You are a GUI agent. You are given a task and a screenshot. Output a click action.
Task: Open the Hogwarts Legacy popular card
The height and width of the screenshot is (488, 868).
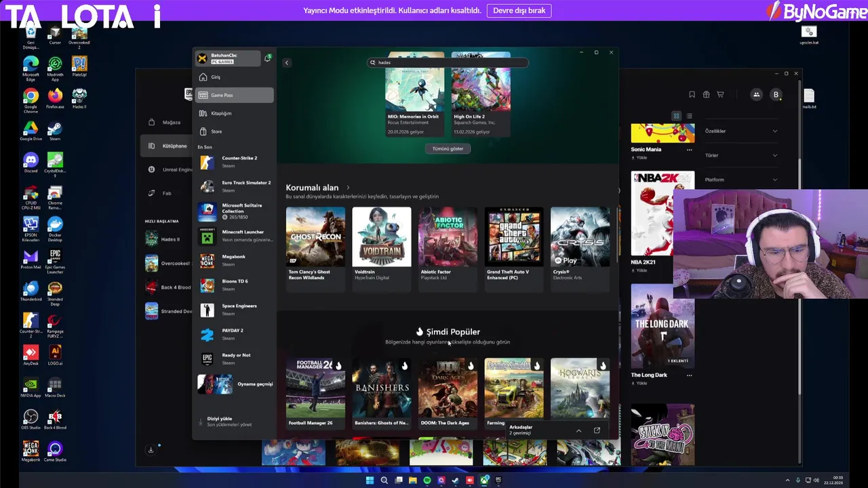[580, 390]
